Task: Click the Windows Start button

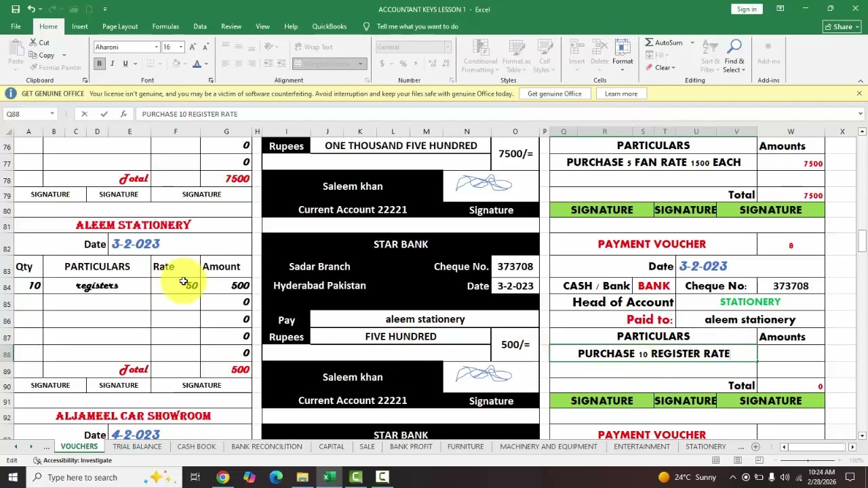Action: pyautogui.click(x=13, y=477)
